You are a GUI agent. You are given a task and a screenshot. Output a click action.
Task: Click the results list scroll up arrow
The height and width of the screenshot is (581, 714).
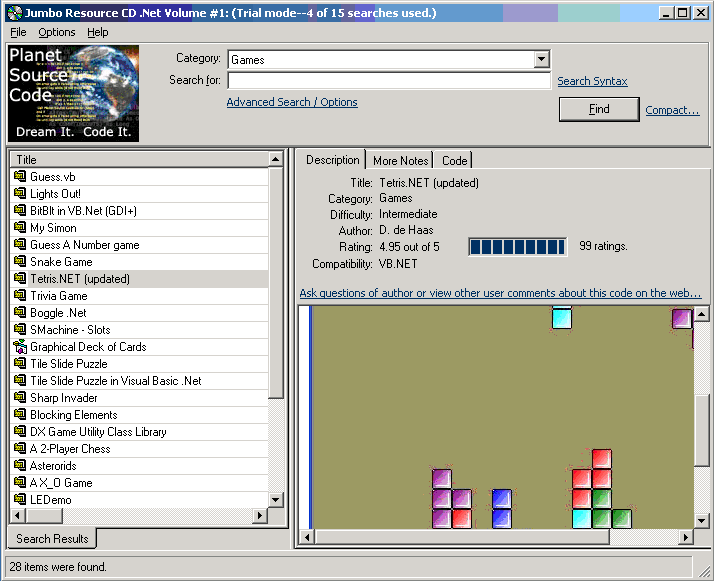tap(275, 159)
